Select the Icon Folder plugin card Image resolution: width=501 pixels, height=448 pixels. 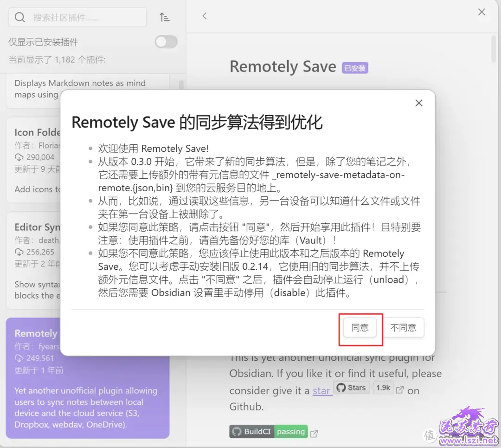(33, 160)
